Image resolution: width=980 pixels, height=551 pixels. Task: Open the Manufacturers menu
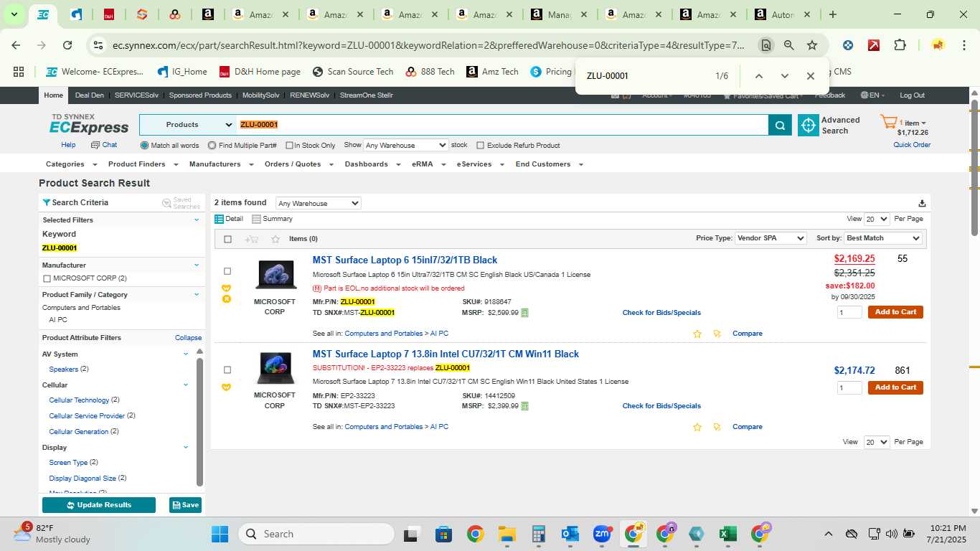pyautogui.click(x=221, y=164)
